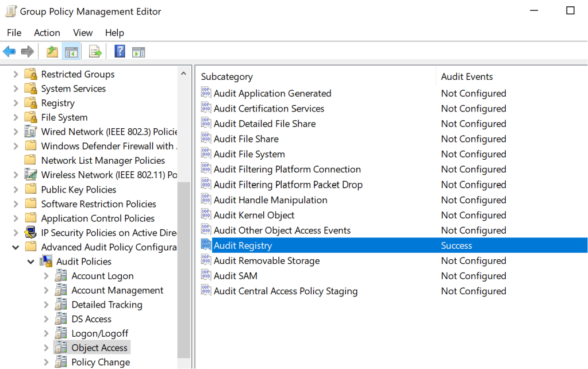This screenshot has width=588, height=369.
Task: Open Help via blue question mark icon
Action: tap(120, 52)
